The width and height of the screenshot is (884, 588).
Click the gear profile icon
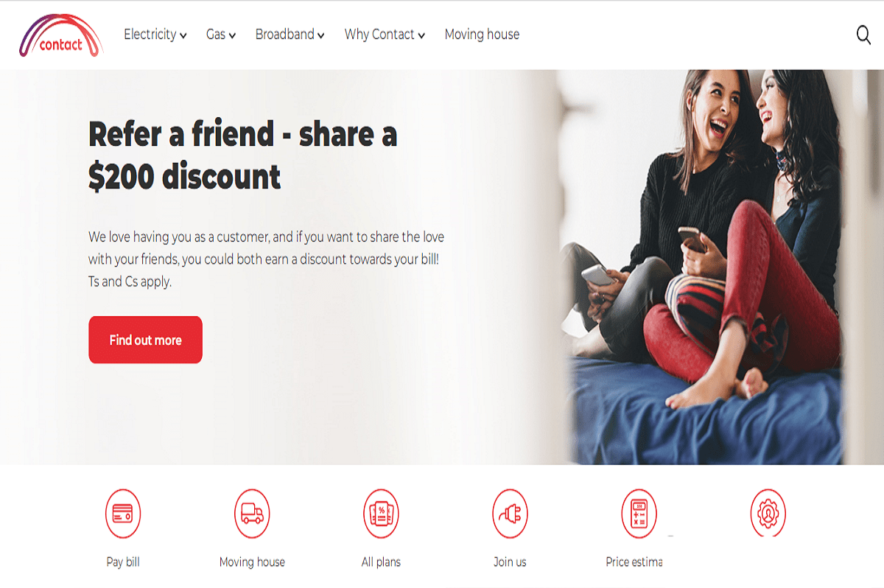768,513
